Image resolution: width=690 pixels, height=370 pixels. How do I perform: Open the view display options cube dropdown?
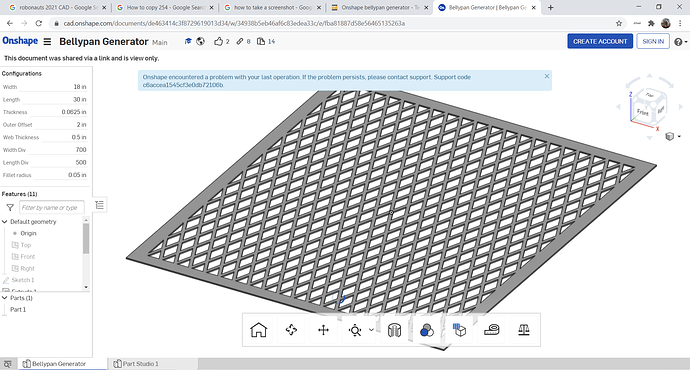coord(673,136)
